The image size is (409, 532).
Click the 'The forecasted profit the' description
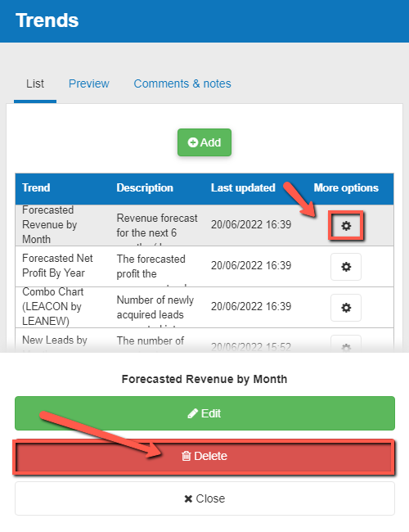(151, 266)
